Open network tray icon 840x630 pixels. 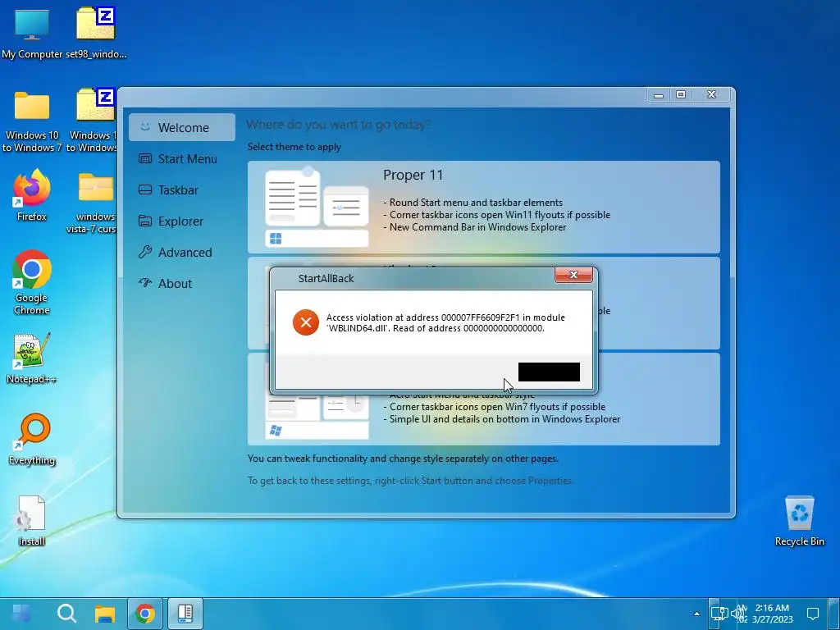pos(719,614)
